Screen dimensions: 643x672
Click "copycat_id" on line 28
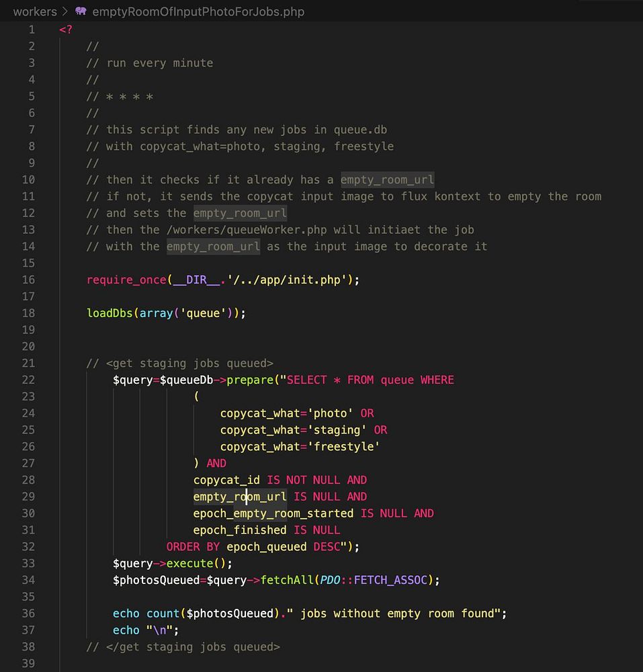click(x=226, y=480)
